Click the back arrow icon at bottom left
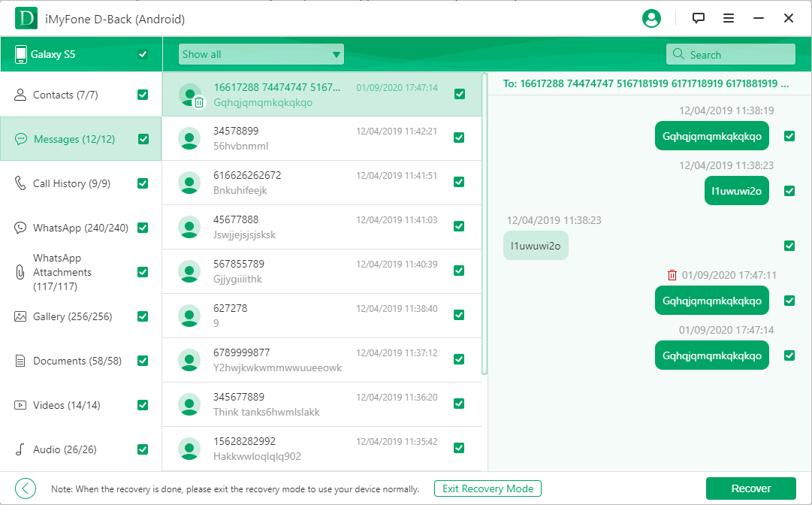Viewport: 812px width, 505px height. (x=26, y=488)
